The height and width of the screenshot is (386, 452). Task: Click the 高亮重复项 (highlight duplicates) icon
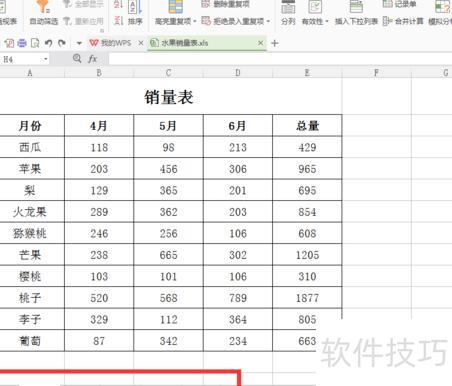[175, 7]
